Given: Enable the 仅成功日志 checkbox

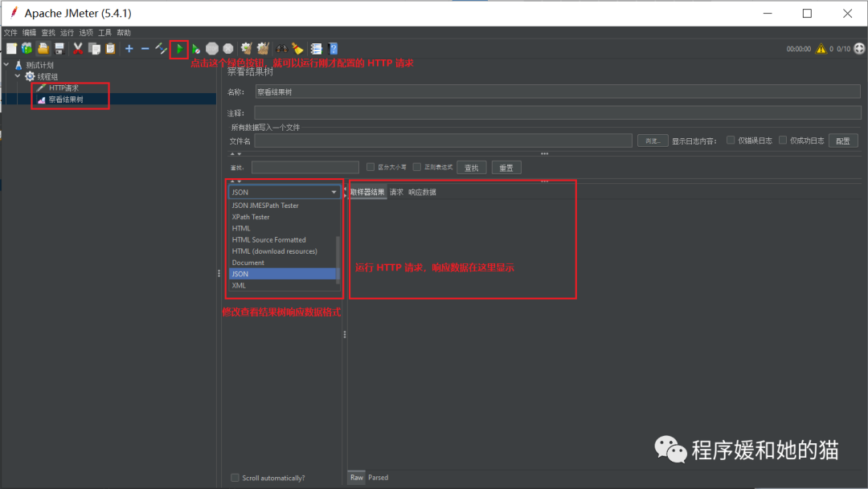Looking at the screenshot, I should click(x=783, y=140).
